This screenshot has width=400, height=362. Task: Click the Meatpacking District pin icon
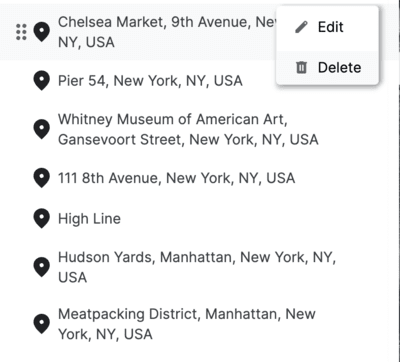tap(42, 324)
